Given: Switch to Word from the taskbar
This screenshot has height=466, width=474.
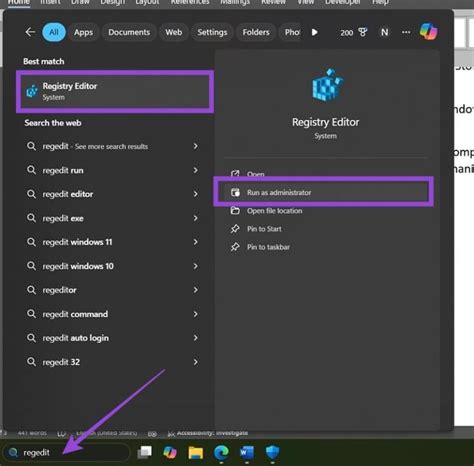Looking at the screenshot, I should click(247, 452).
